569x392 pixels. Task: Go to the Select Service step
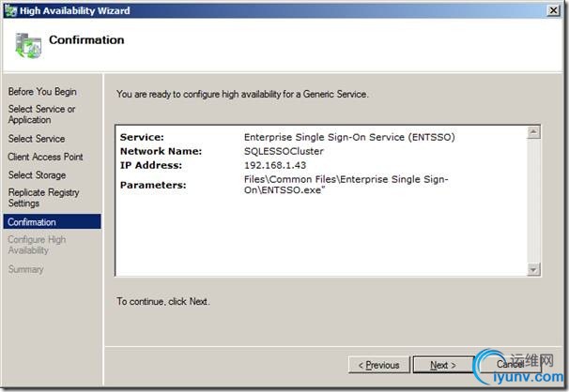click(37, 139)
